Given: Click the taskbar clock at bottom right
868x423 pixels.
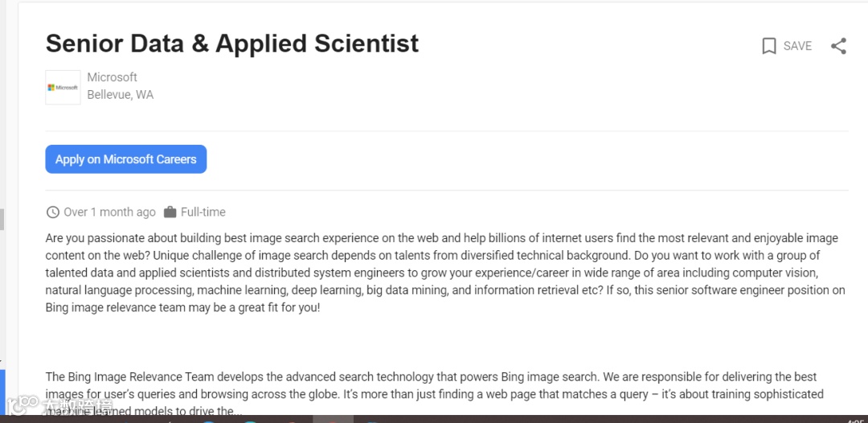Looking at the screenshot, I should pyautogui.click(x=855, y=420).
